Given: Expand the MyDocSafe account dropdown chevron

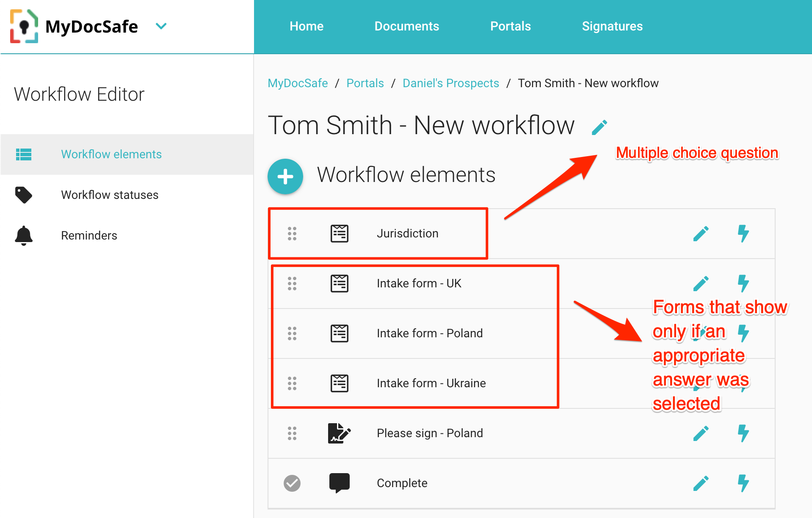Looking at the screenshot, I should [161, 26].
